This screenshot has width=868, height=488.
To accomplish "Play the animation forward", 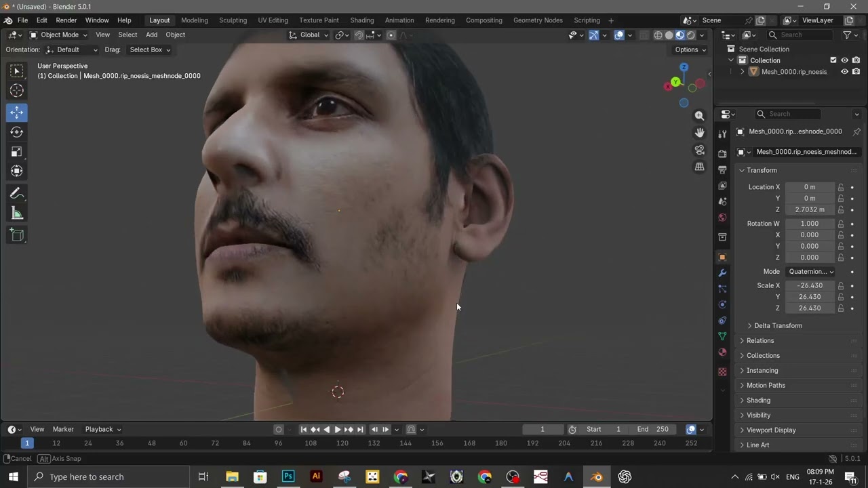I will tap(338, 430).
